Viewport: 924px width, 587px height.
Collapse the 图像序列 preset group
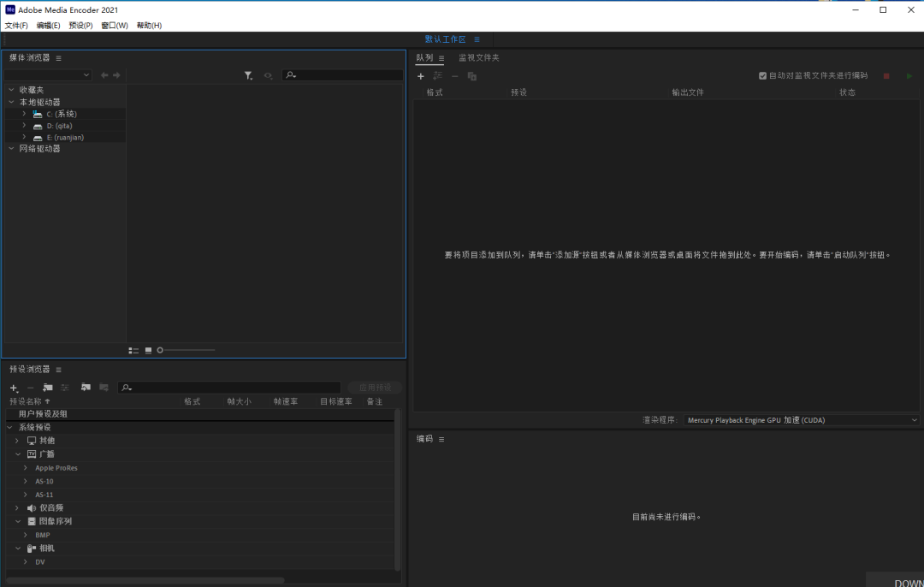tap(18, 522)
